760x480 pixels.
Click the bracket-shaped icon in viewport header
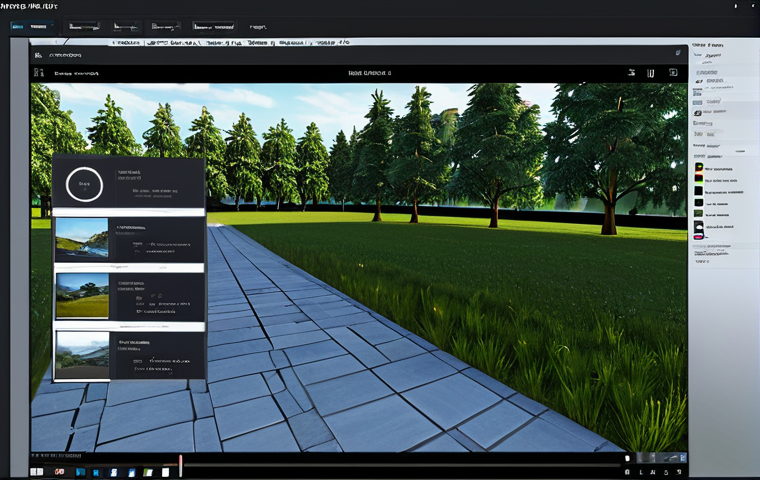[650, 73]
